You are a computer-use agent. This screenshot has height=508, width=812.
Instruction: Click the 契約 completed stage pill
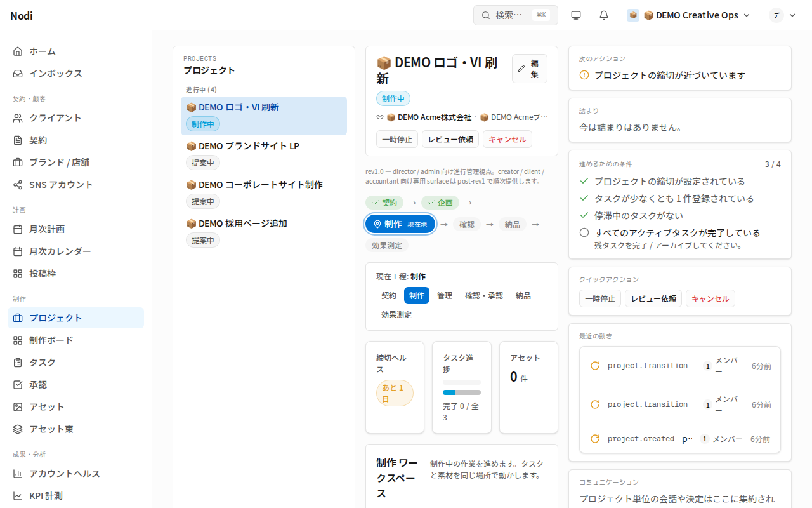384,203
